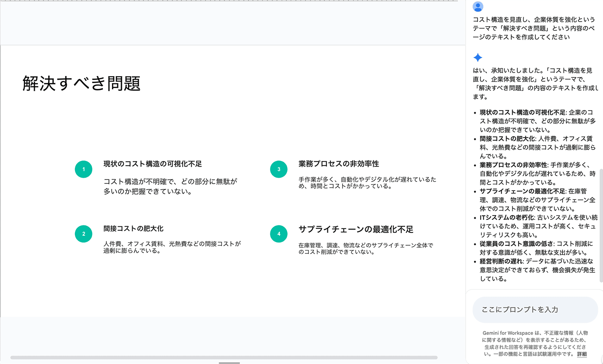This screenshot has height=364, width=603.
Task: Click the horizontal scrollbar below the slide
Action: point(224,358)
